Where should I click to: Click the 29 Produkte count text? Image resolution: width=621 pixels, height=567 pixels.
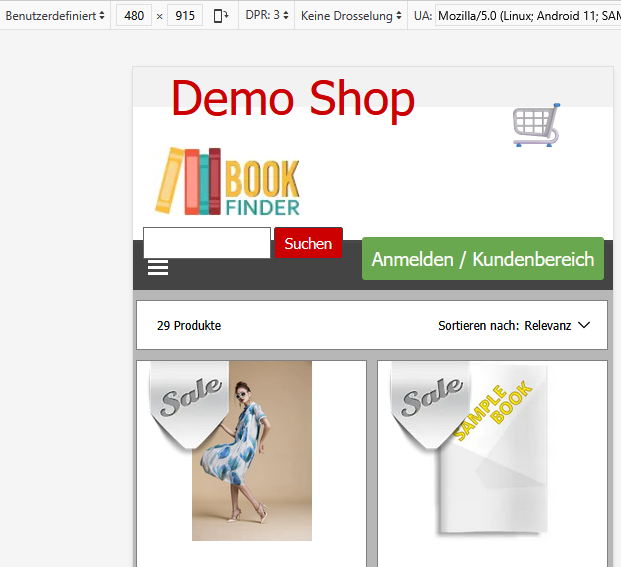pyautogui.click(x=189, y=325)
